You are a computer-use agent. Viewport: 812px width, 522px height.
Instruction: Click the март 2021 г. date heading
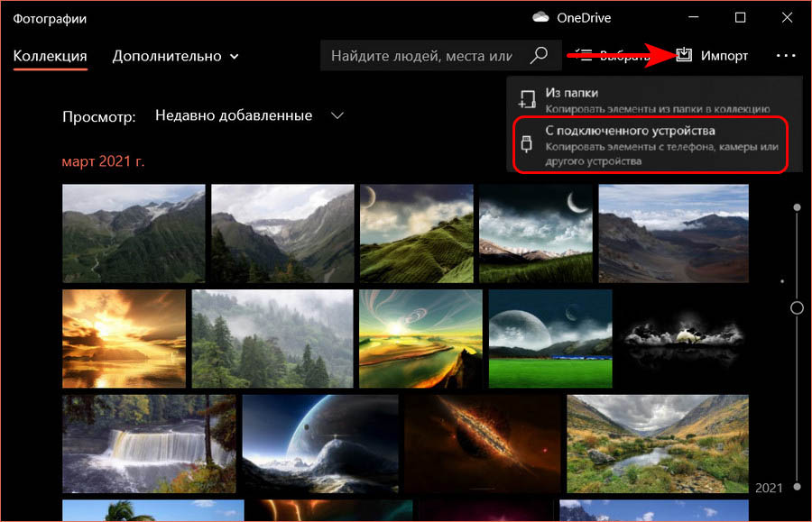(x=103, y=161)
